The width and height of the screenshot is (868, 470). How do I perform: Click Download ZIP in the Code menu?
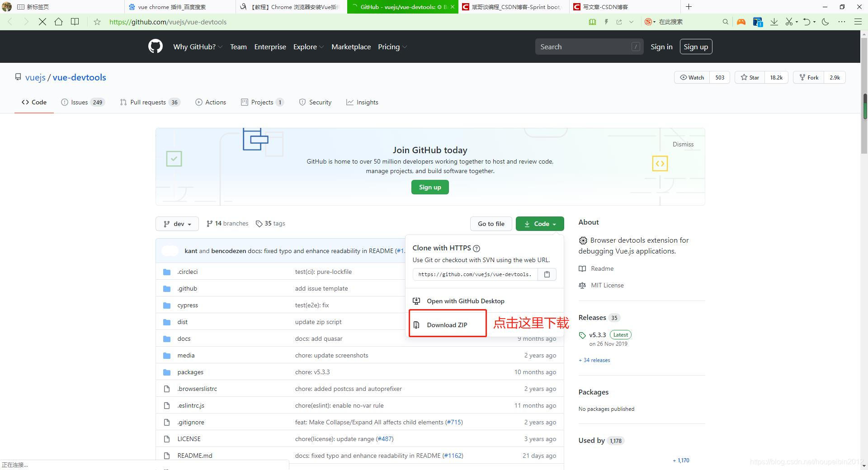447,325
